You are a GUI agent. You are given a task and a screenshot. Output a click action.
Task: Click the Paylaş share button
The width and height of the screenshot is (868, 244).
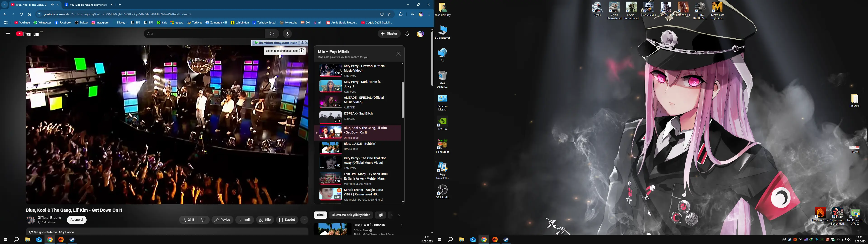coord(222,220)
